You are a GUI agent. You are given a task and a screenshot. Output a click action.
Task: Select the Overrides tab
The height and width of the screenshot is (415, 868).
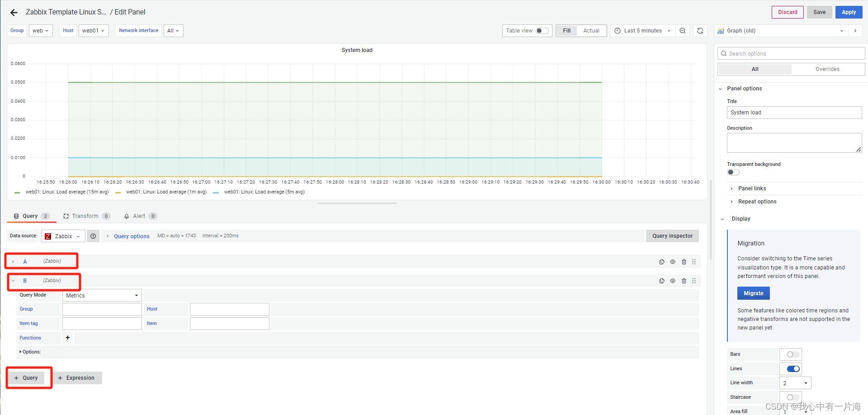(827, 69)
